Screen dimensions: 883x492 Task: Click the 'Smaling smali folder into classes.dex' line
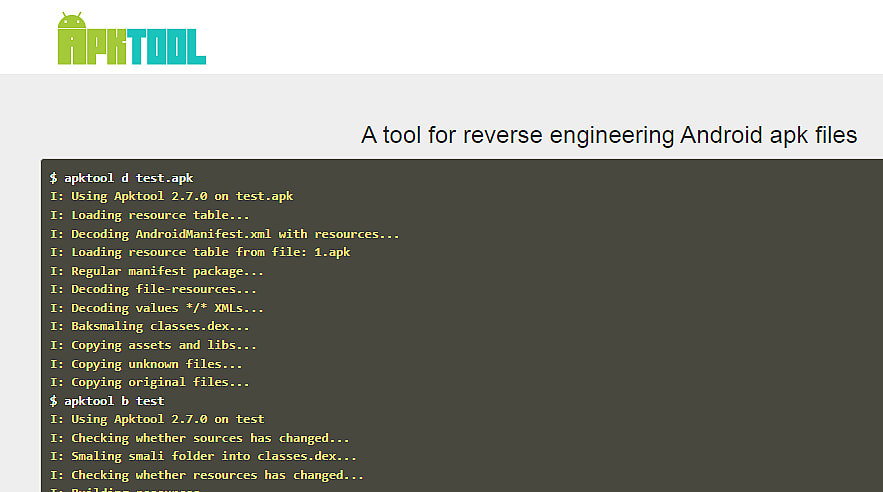[x=203, y=457]
